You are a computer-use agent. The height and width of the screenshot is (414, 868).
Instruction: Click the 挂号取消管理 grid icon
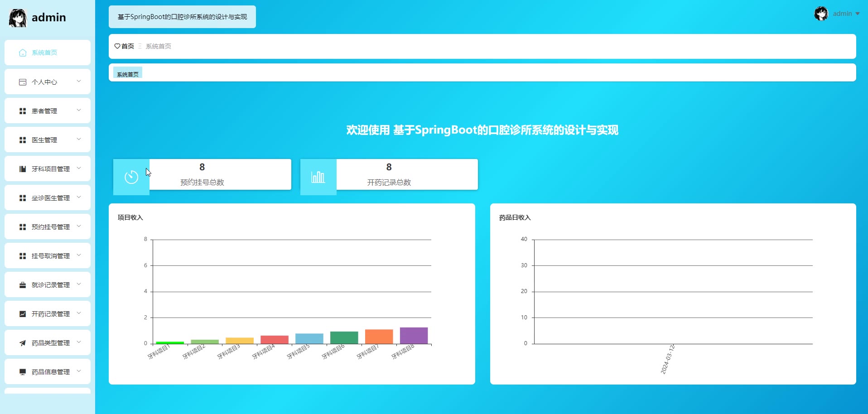pos(23,256)
